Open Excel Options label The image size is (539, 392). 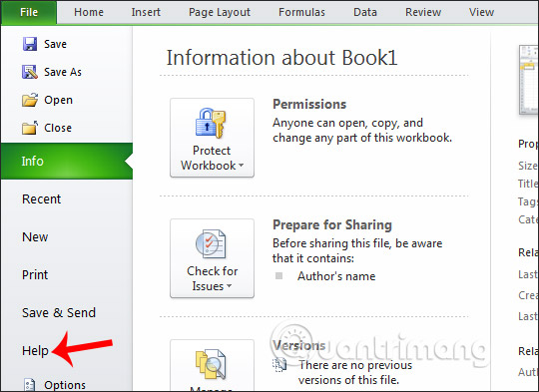pyautogui.click(x=65, y=385)
